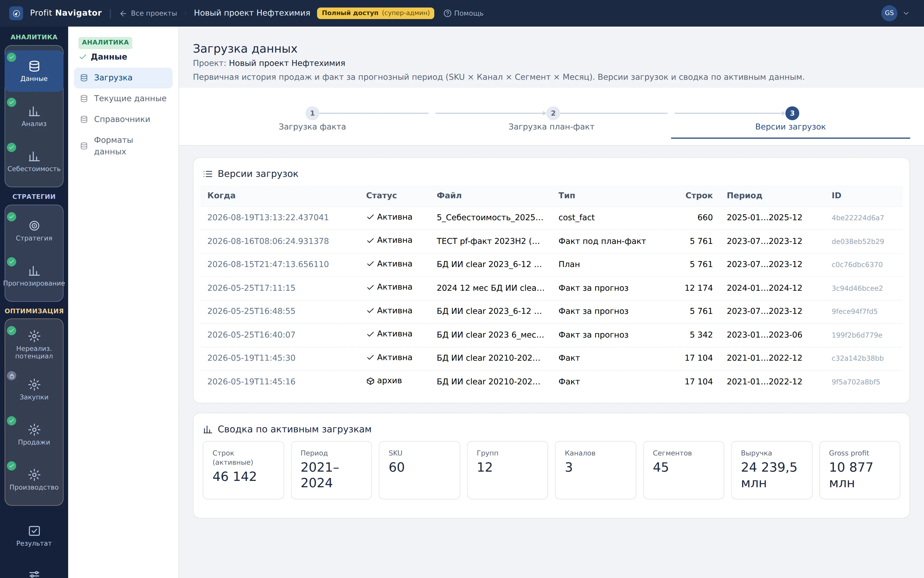
Task: Click the help question mark icon
Action: pyautogui.click(x=448, y=13)
